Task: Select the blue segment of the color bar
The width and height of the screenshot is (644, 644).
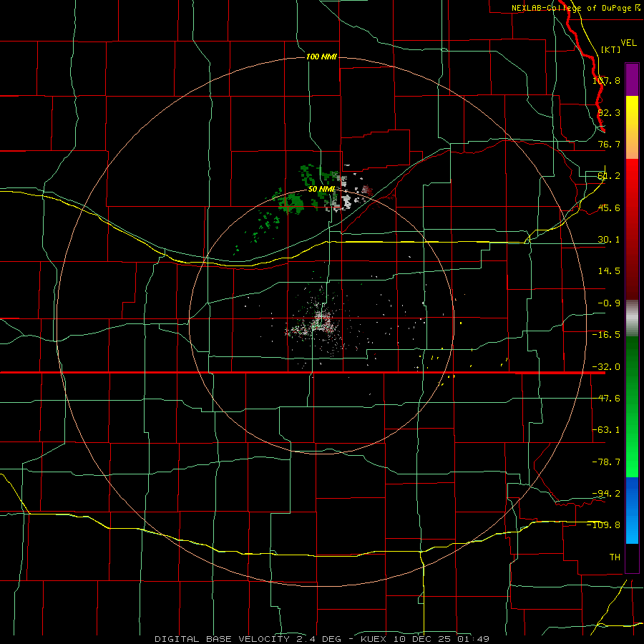Action: [632, 510]
